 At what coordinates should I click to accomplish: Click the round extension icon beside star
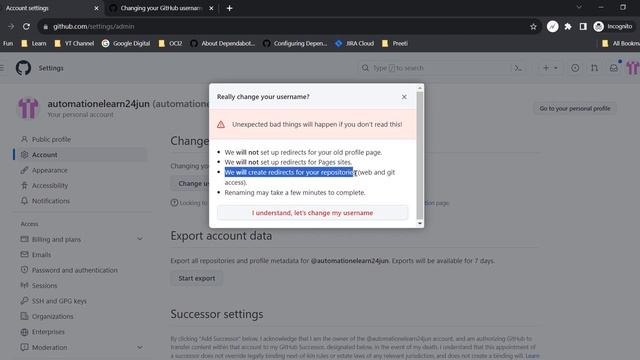coord(552,27)
